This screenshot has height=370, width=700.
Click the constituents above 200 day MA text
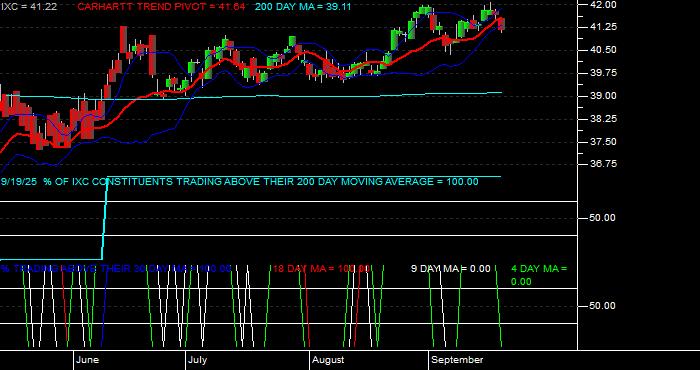coord(239,182)
